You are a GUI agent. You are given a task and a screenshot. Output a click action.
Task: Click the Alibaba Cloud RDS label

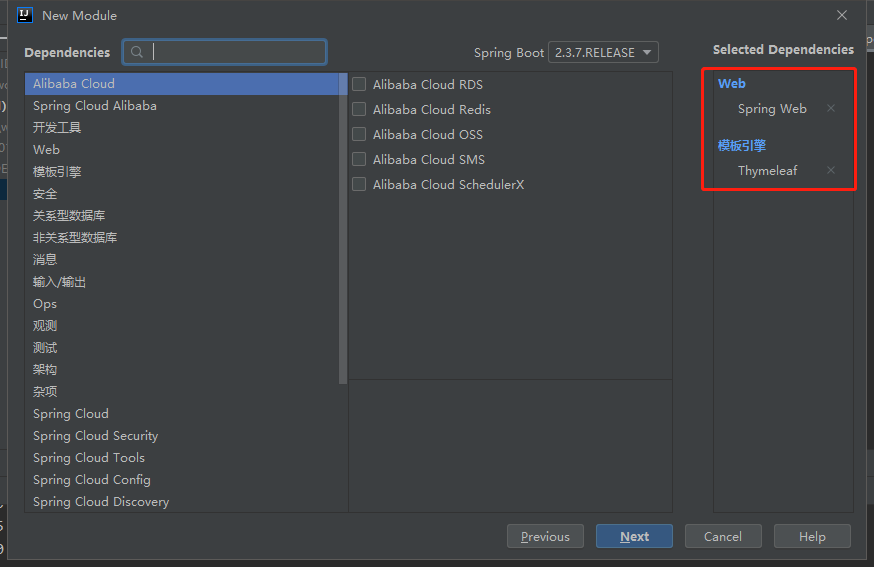click(428, 85)
